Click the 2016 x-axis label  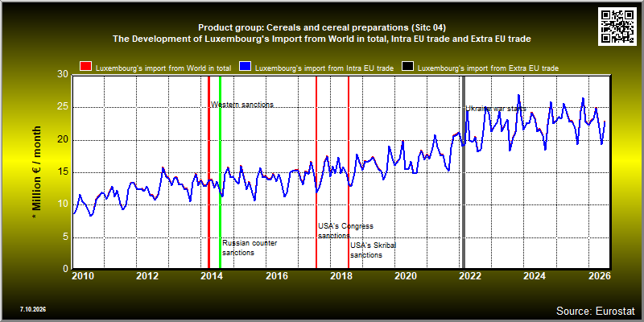(x=276, y=275)
